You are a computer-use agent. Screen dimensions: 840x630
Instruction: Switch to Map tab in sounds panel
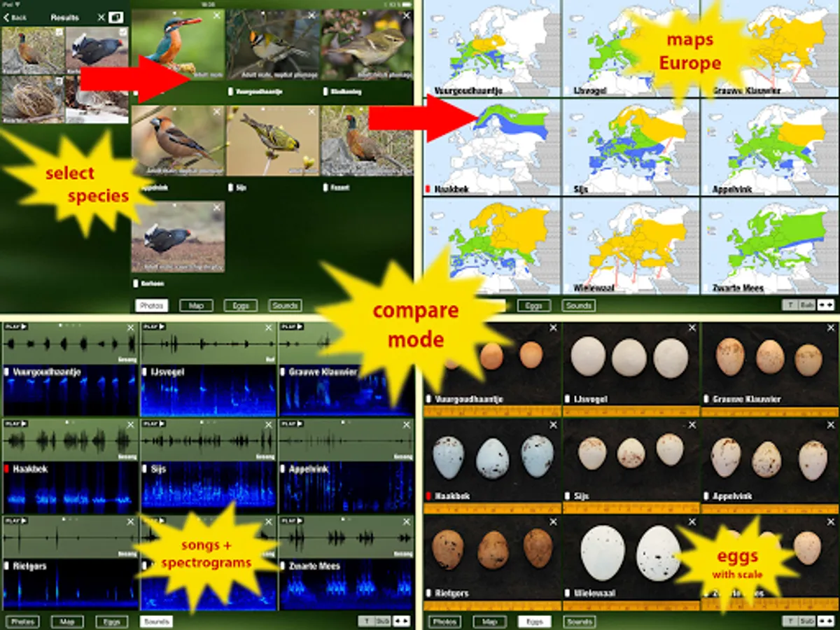pyautogui.click(x=66, y=621)
